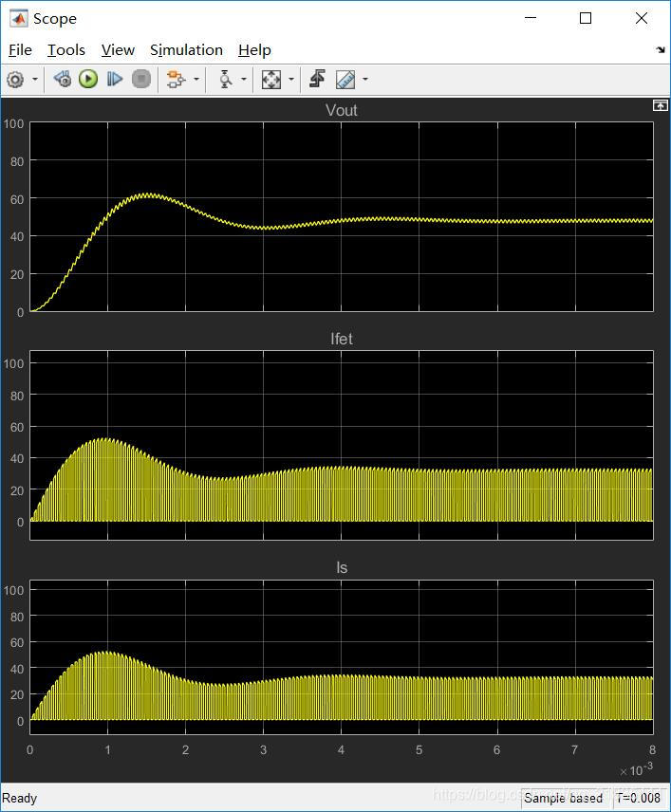Expand the signal selector dropdown arrow
The width and height of the screenshot is (671, 812).
(x=196, y=80)
